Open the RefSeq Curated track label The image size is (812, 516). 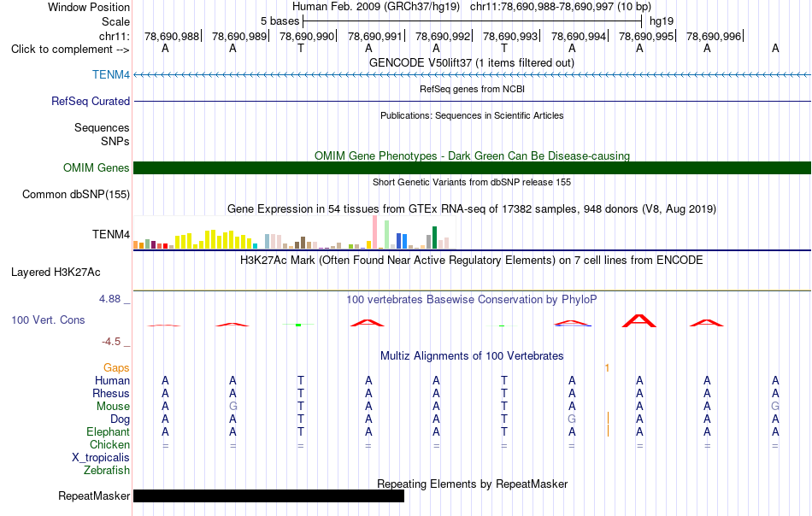(x=90, y=101)
